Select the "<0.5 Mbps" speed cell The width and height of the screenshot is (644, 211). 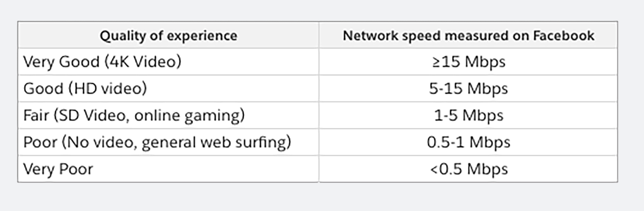coord(468,169)
